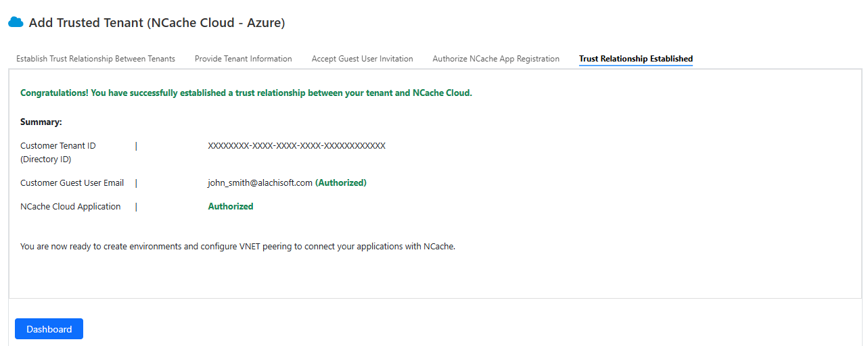Click the orange separator beside Customer Tenant ID
Image resolution: width=868 pixels, height=346 pixels.
pyautogui.click(x=136, y=146)
